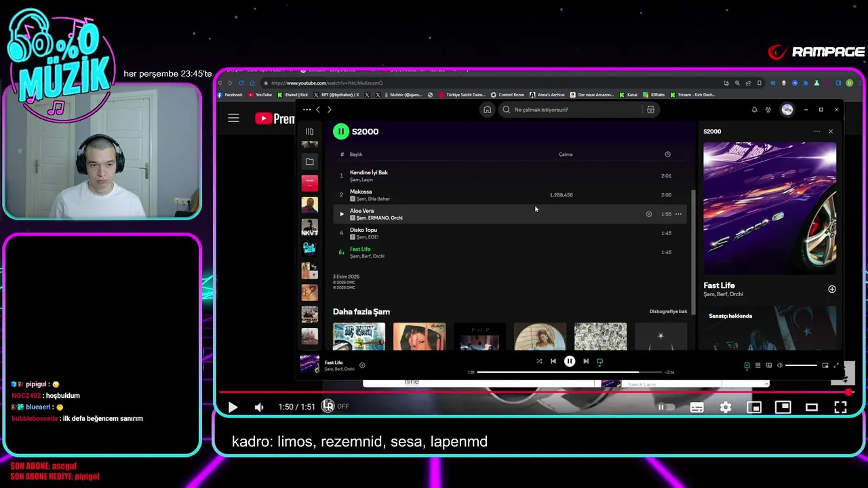Play the 'Aloe Vera' track row
The width and height of the screenshot is (868, 488).
click(x=342, y=214)
